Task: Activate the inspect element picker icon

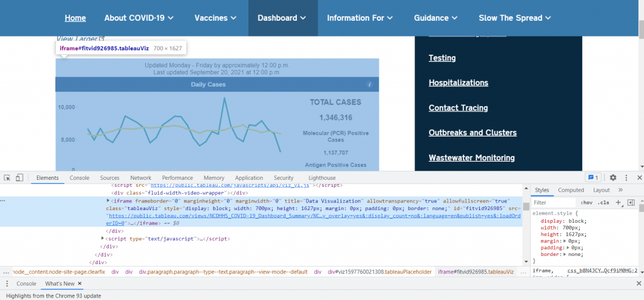Action: (7, 177)
